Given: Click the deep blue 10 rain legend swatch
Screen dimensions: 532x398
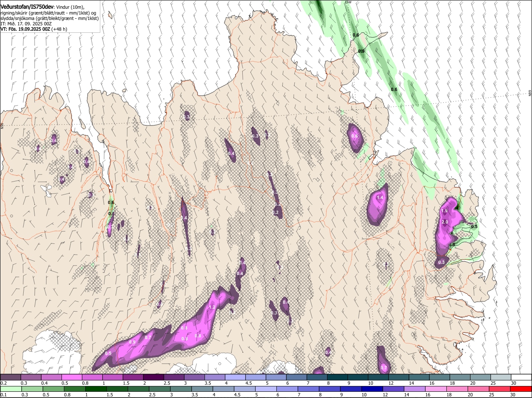Looking at the screenshot, I should point(372,389).
